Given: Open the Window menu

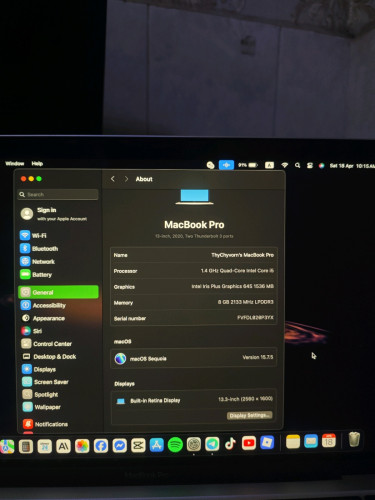Looking at the screenshot, I should 15,163.
